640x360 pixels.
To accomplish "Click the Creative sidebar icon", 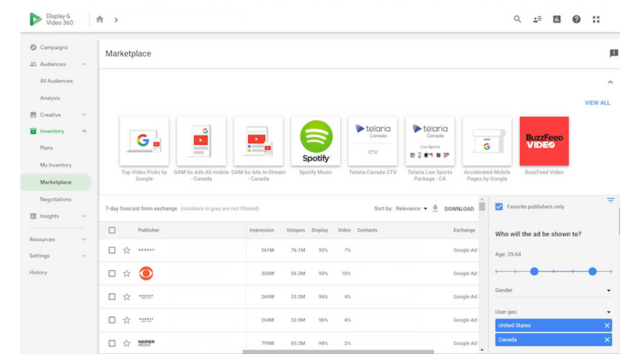I will pyautogui.click(x=33, y=115).
